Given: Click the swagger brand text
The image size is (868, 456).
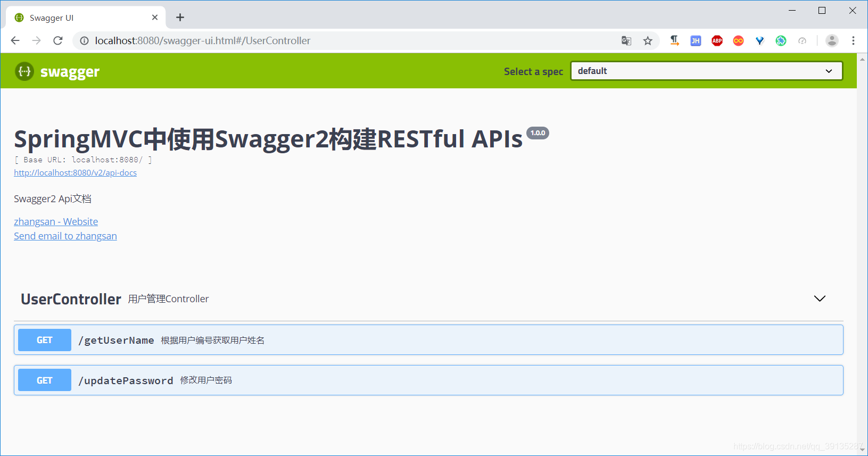Looking at the screenshot, I should tap(70, 72).
